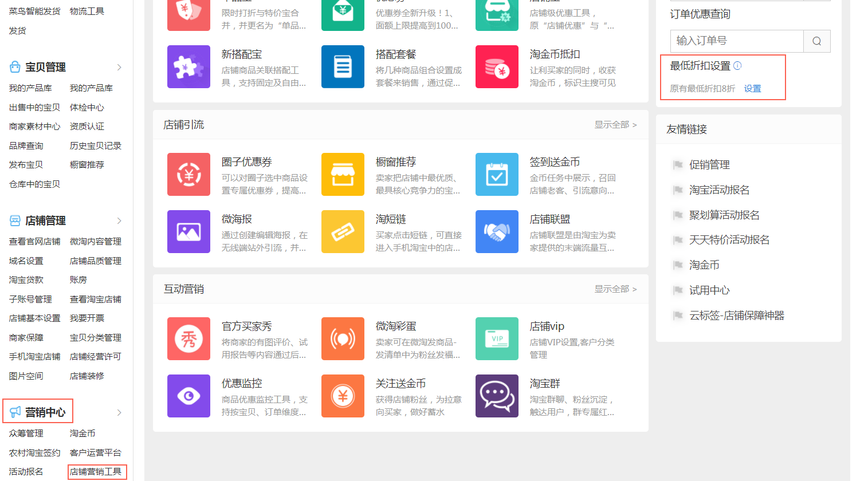Open 资质认证 in the sidebar

tap(87, 127)
